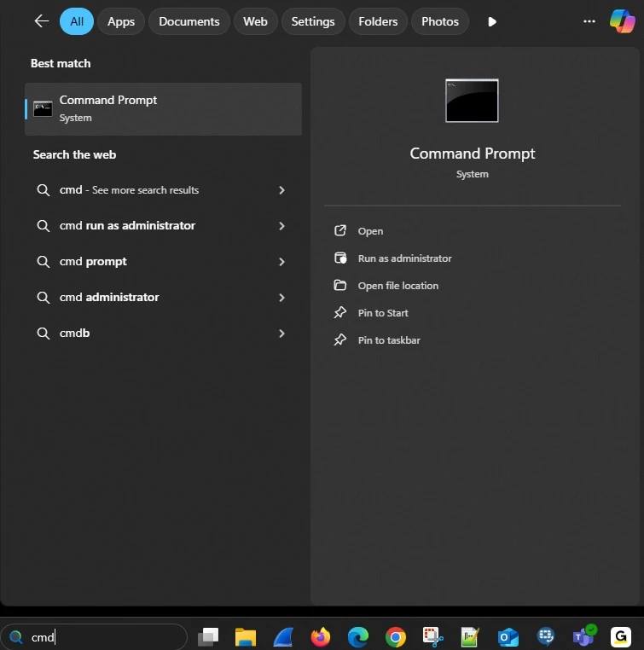Click the back arrow in search panel
This screenshot has height=650, width=644.
click(x=42, y=21)
